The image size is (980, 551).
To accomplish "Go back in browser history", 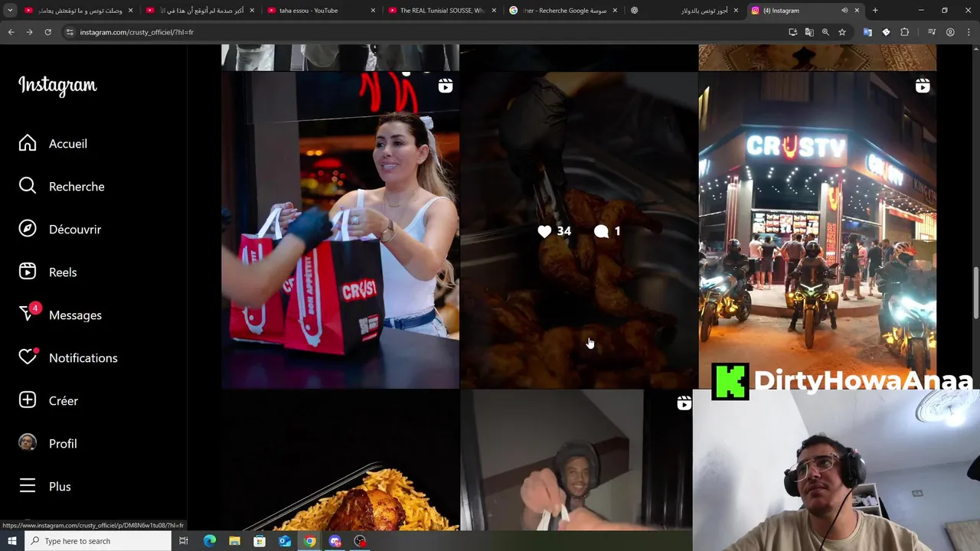I will click(11, 32).
